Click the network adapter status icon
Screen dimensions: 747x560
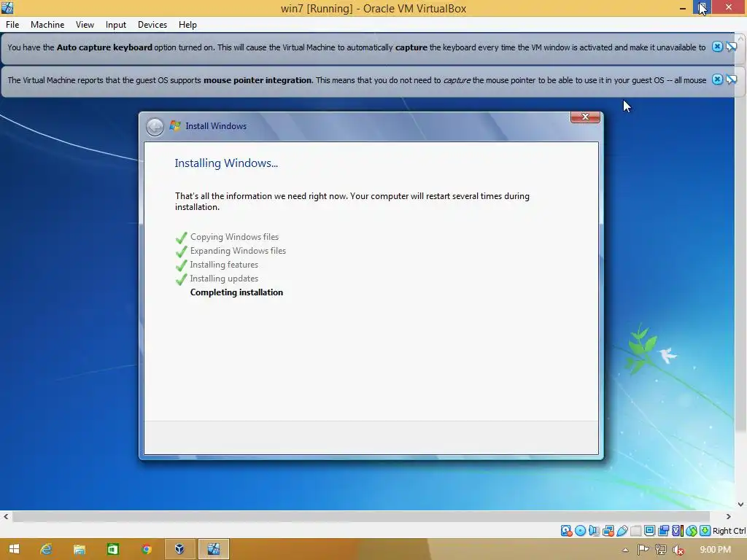coord(608,531)
